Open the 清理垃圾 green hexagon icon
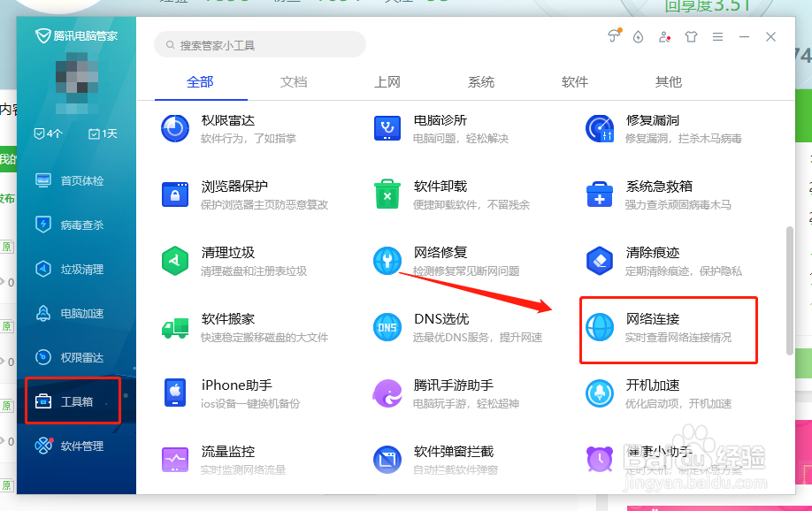Viewport: 812px width, 511px height. [x=175, y=261]
